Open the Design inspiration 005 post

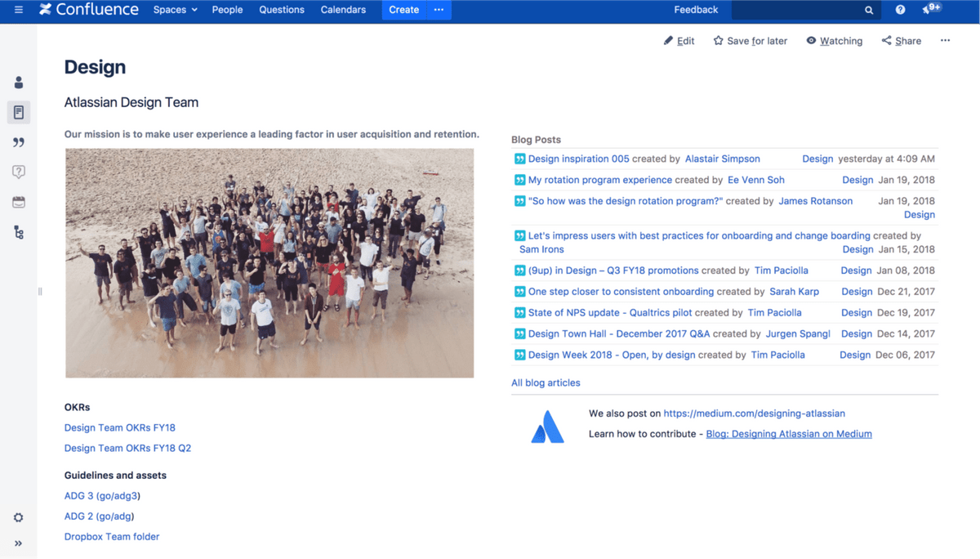pos(579,159)
